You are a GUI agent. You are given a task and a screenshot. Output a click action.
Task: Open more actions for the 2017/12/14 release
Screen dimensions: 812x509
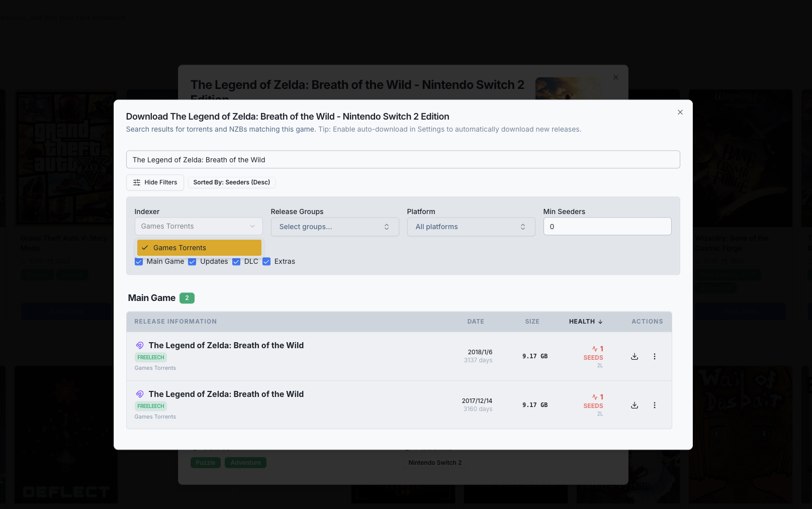point(655,405)
